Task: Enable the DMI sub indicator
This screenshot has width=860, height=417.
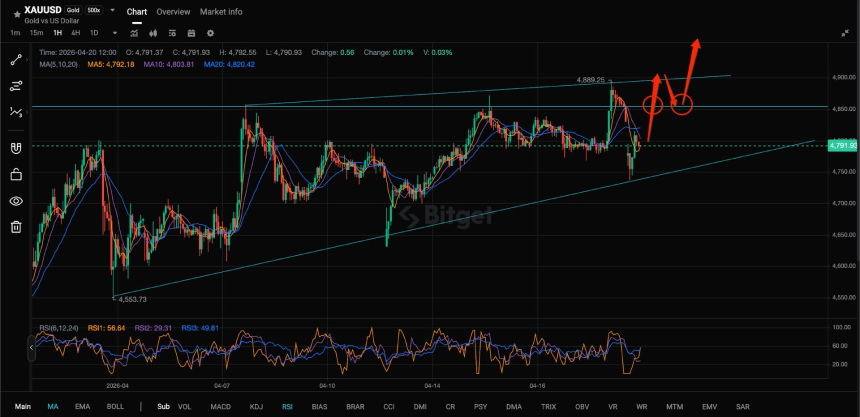Action: pos(420,407)
